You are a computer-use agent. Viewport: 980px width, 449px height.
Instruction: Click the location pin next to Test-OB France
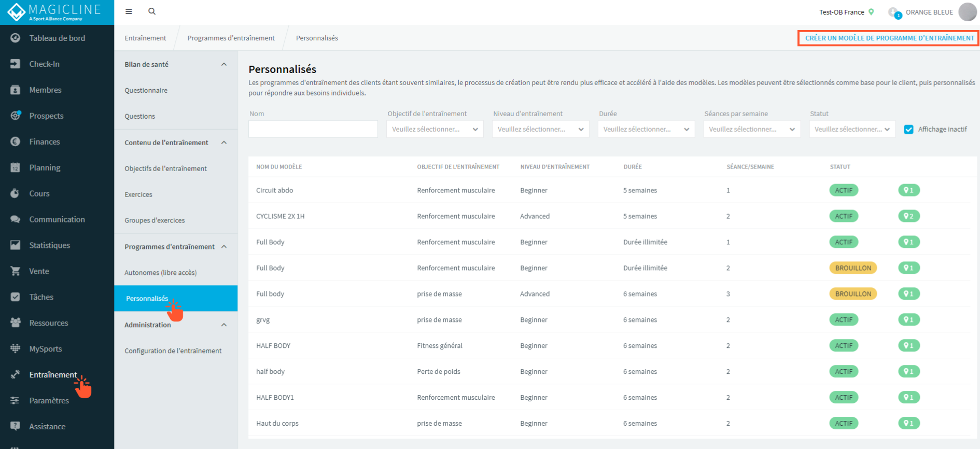(x=871, y=12)
